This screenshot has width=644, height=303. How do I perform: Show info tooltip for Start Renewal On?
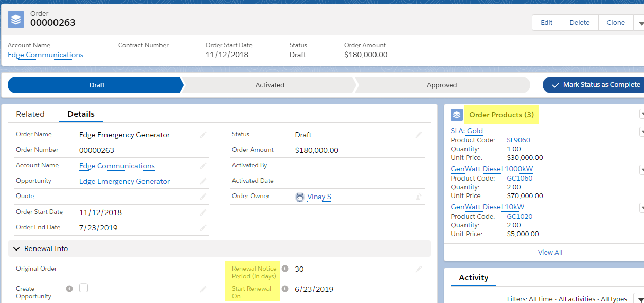point(285,289)
